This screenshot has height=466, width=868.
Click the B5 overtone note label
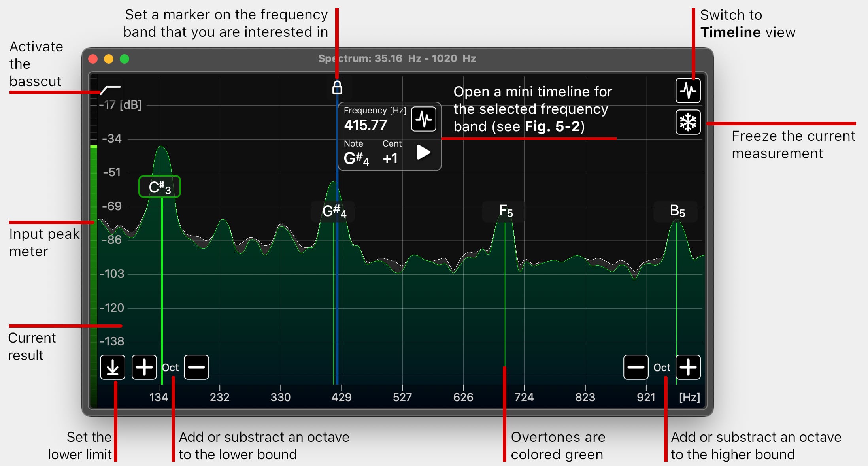tap(676, 211)
